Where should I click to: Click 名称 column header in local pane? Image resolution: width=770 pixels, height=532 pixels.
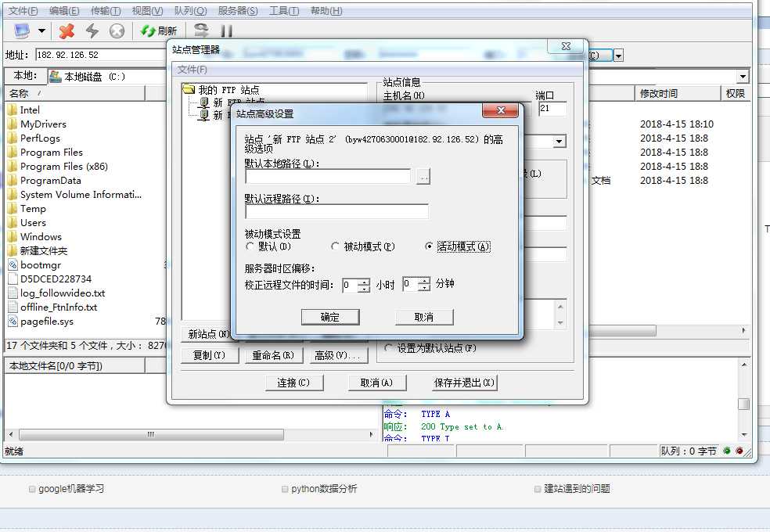click(74, 93)
